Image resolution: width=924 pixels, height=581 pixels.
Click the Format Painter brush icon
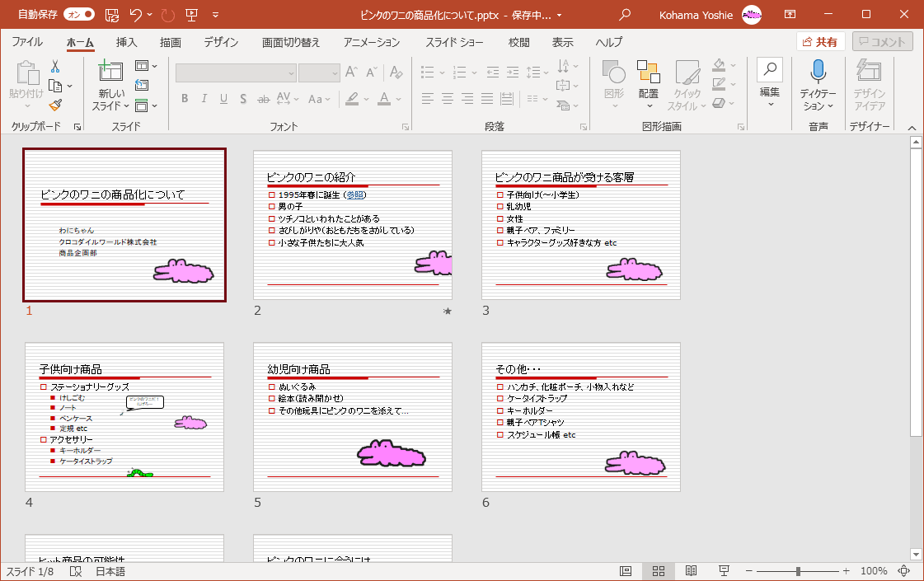point(55,105)
